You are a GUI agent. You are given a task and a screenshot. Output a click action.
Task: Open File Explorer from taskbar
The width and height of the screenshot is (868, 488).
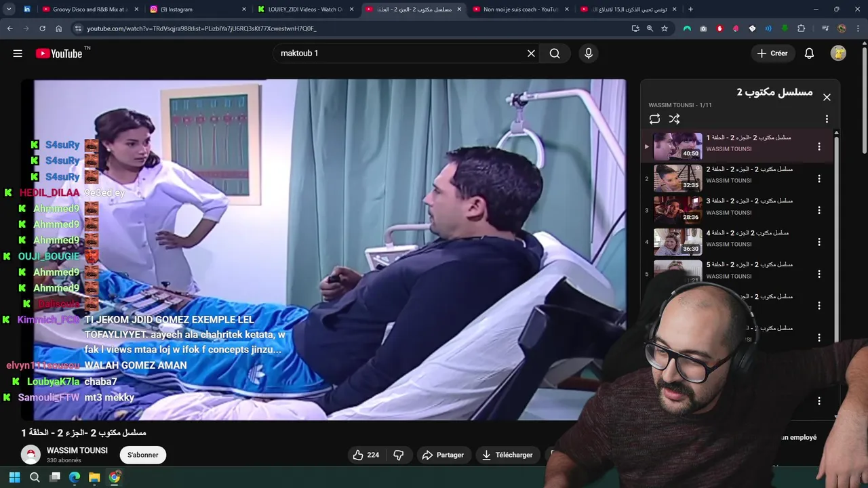94,477
